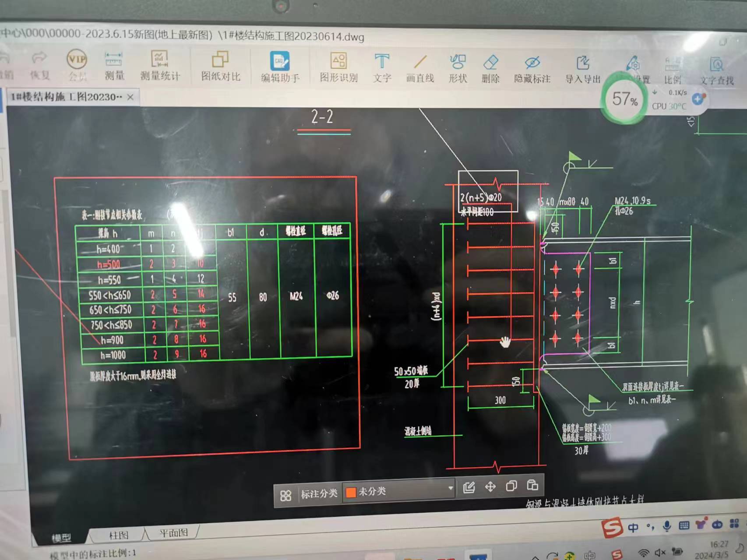Open the 未分类 annotation category dropdown
The image size is (747, 560).
click(x=399, y=491)
